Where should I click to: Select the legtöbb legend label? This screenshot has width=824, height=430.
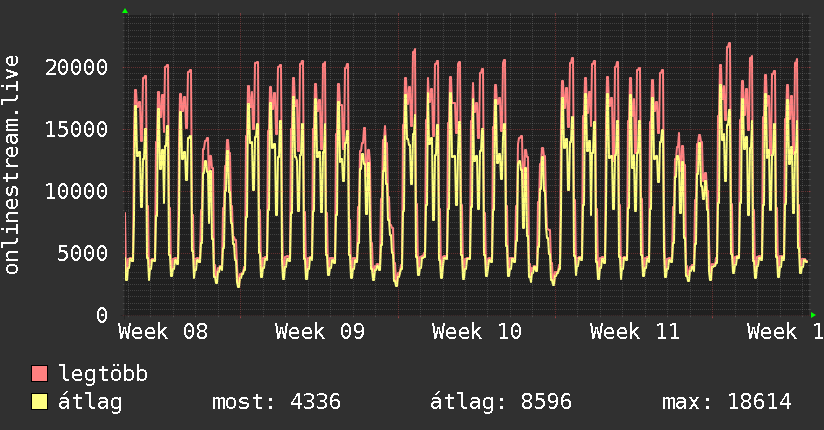(103, 374)
